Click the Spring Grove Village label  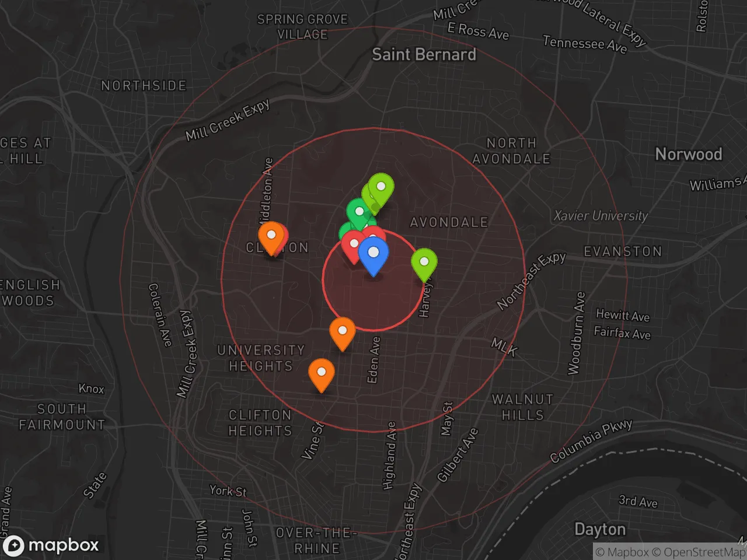click(x=302, y=27)
